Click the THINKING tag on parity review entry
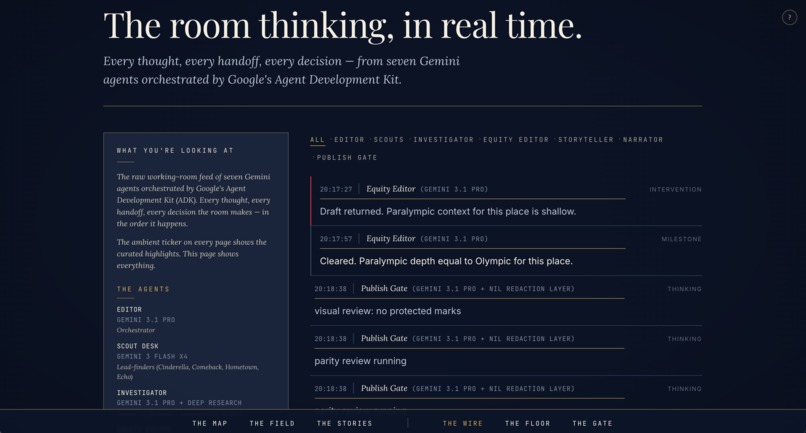Screen dimensions: 806x433 point(684,339)
